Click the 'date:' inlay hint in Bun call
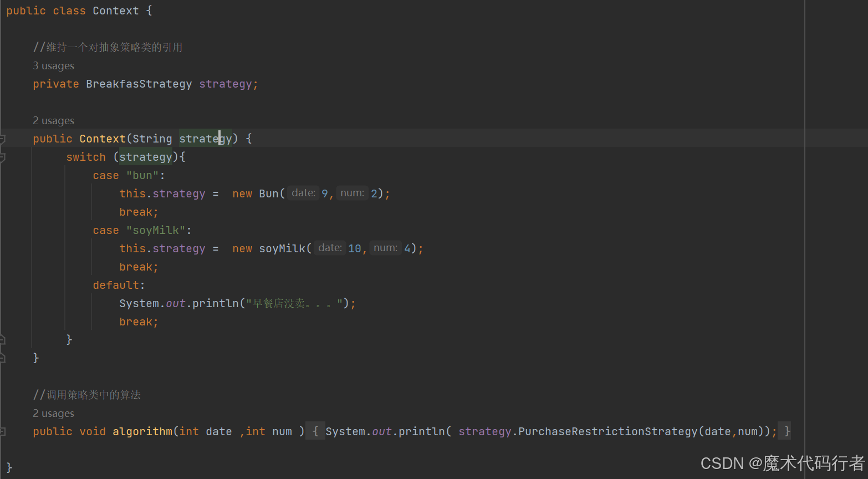This screenshot has width=868, height=479. point(303,193)
